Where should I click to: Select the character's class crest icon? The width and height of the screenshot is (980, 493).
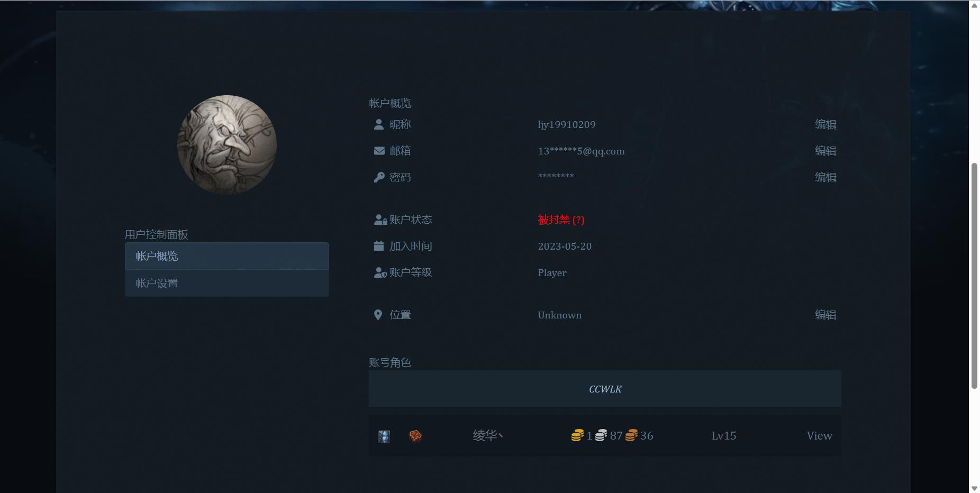(415, 435)
